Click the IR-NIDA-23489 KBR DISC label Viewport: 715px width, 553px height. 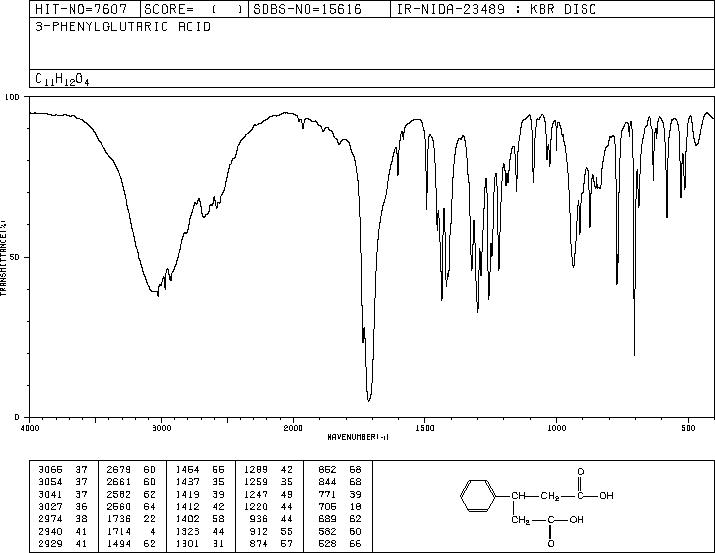[496, 9]
